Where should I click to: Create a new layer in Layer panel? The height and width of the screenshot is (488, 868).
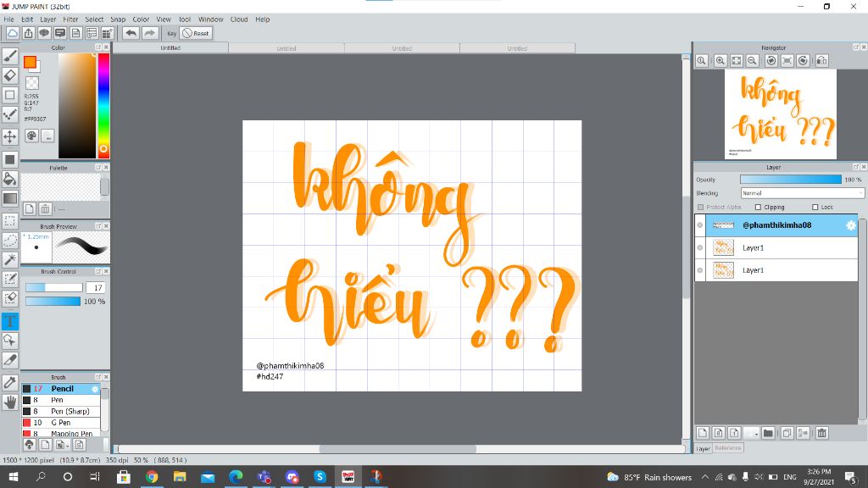click(x=703, y=433)
